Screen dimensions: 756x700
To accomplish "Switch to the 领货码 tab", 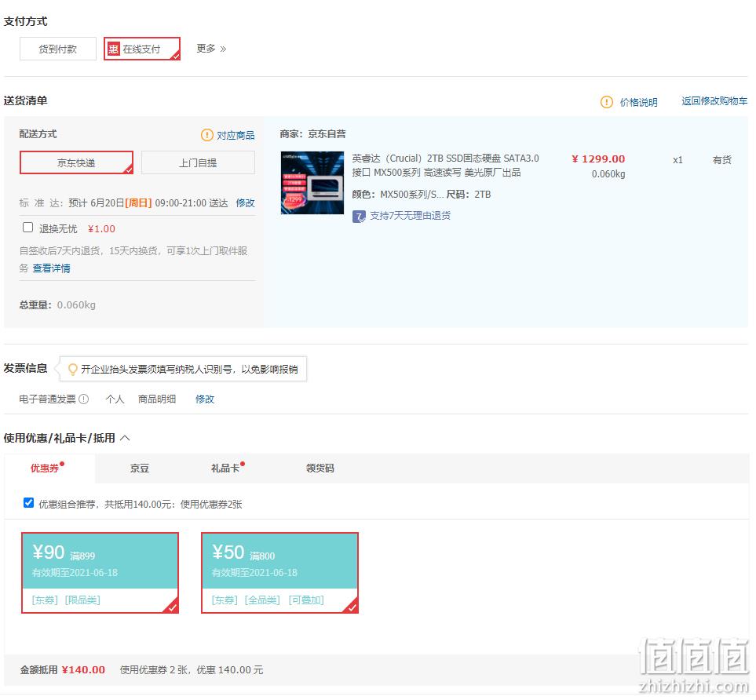I will [x=320, y=468].
